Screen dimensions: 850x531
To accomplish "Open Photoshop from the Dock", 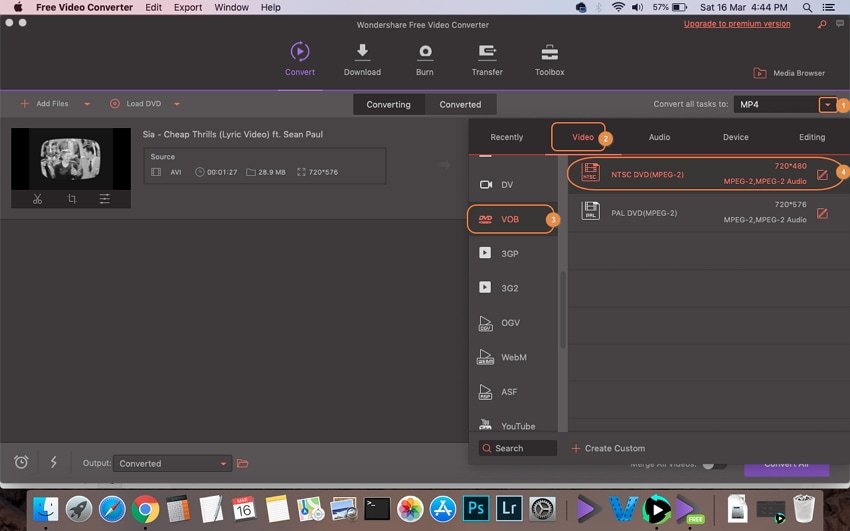I will point(476,509).
